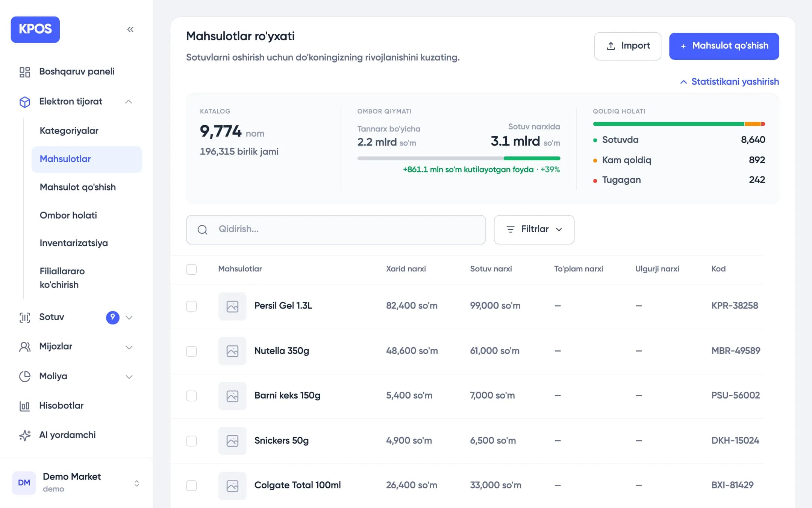Check the Nutella 350g row checkbox
This screenshot has width=812, height=508.
(x=191, y=351)
